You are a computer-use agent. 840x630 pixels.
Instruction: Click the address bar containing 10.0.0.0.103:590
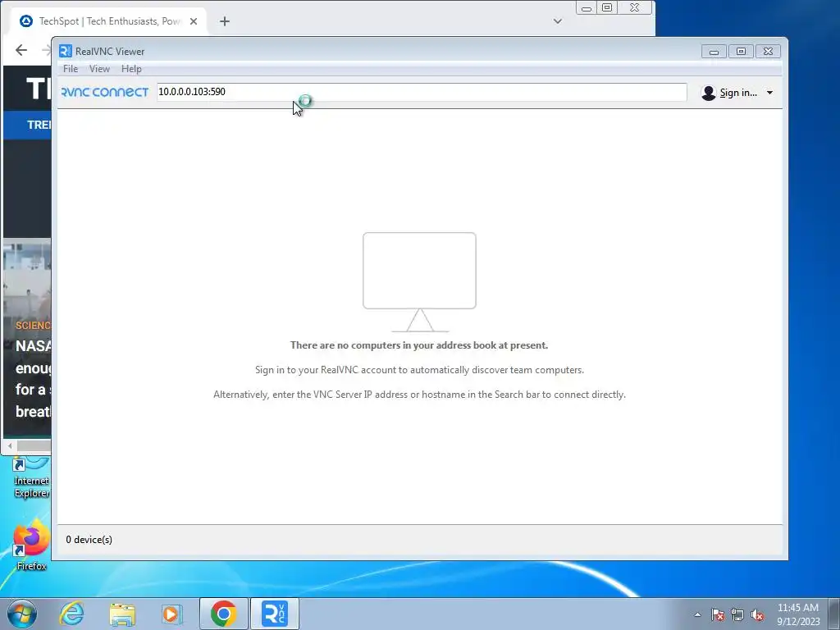click(x=422, y=92)
